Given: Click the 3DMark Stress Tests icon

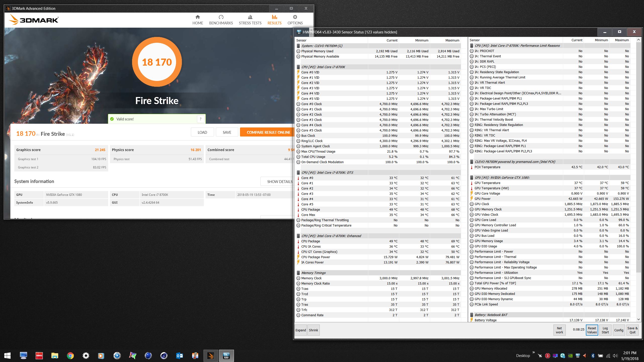Looking at the screenshot, I should (250, 19).
